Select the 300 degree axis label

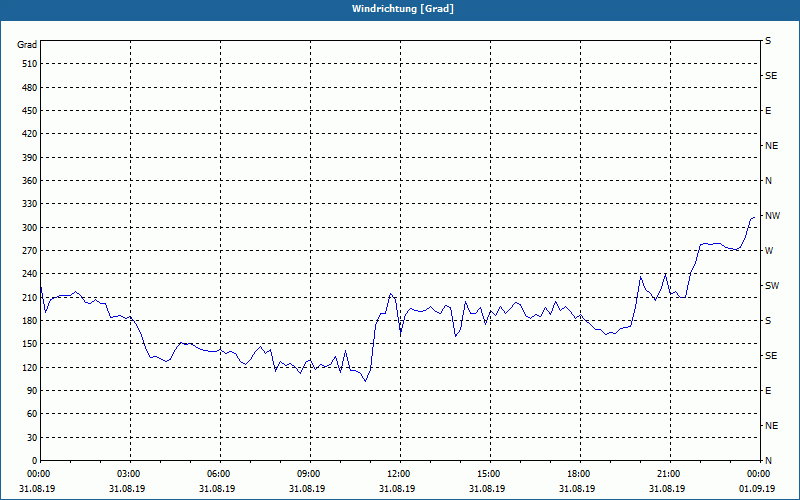pyautogui.click(x=29, y=228)
